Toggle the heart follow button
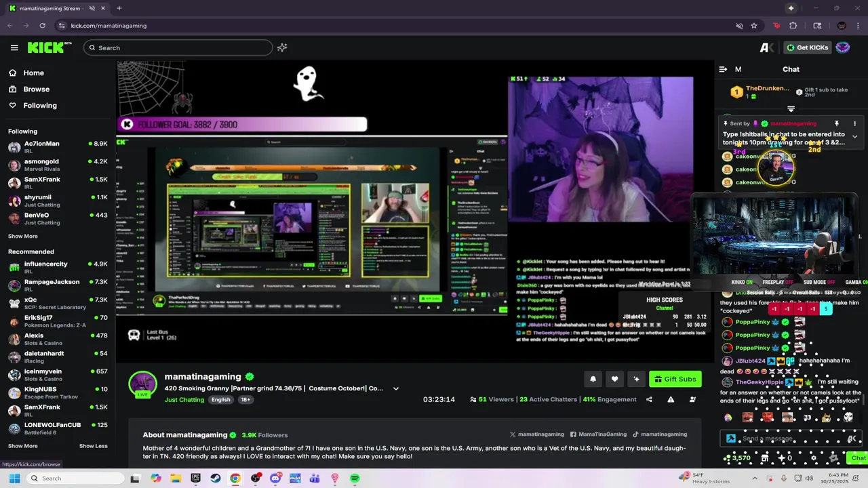The height and width of the screenshot is (488, 868). click(x=614, y=379)
